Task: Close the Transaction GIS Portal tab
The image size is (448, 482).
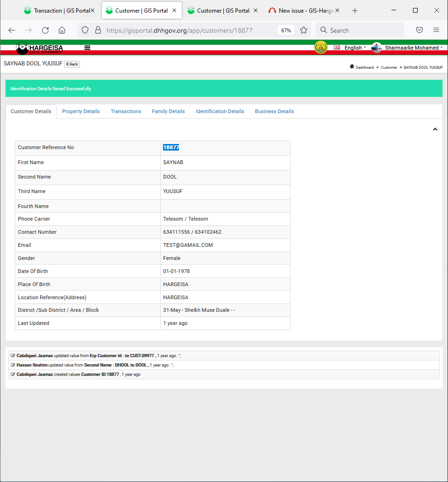Action: pyautogui.click(x=92, y=10)
